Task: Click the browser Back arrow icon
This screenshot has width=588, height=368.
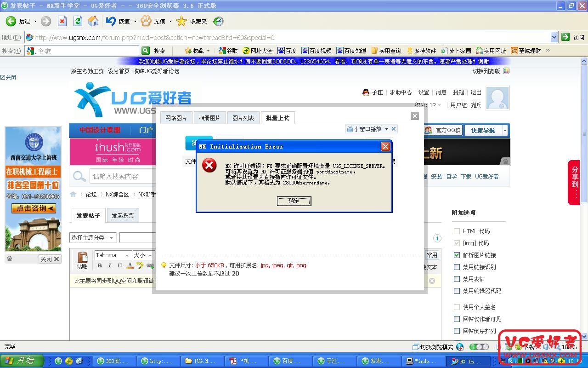Action: pos(11,21)
